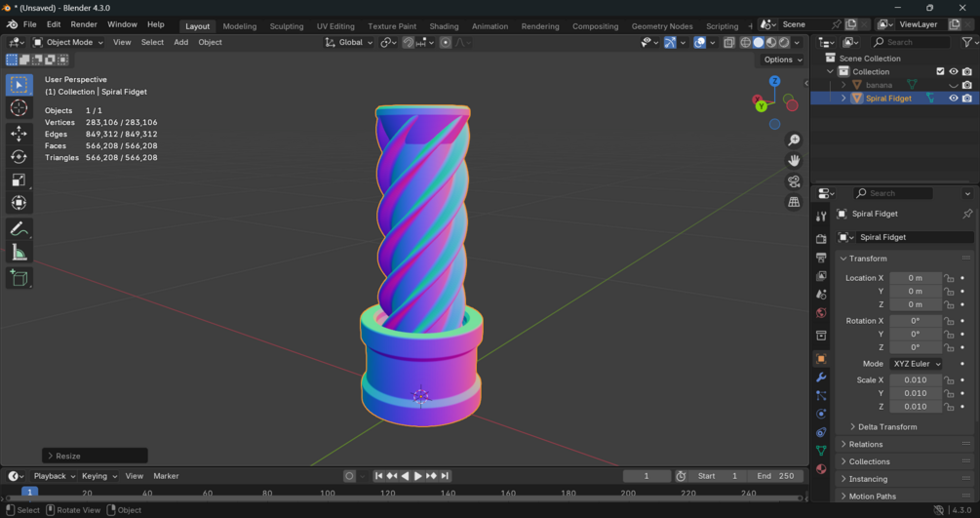
Task: Toggle camera view icon in viewport
Action: pos(794,181)
